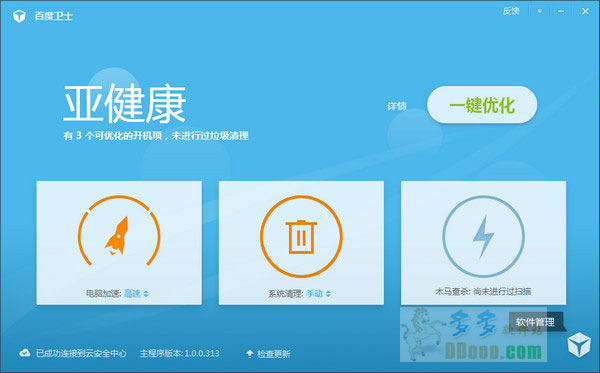Click the lightning bolt trojan scan icon
Image resolution: width=600 pixels, height=373 pixels.
(x=483, y=236)
